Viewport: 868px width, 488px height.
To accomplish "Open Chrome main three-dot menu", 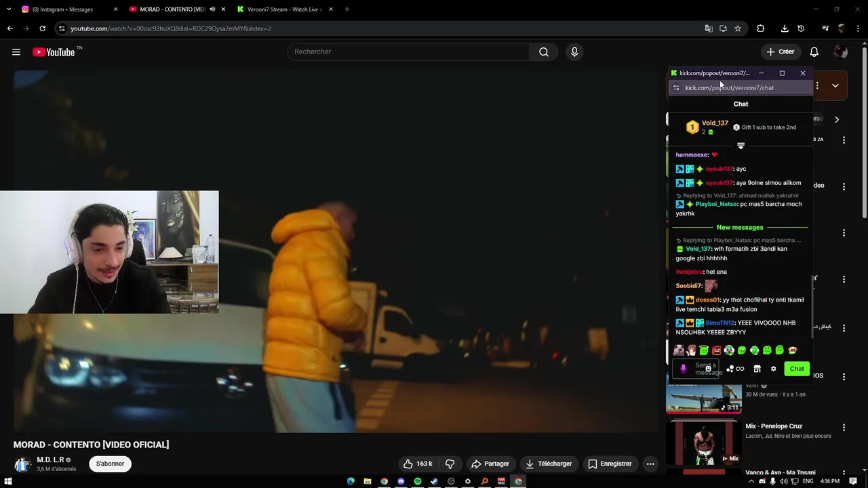I will (858, 28).
